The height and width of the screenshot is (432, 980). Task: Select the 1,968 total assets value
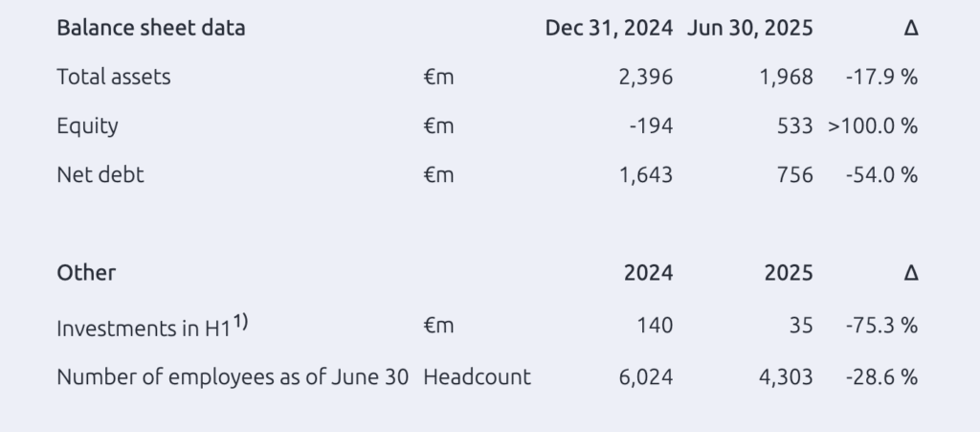(787, 77)
